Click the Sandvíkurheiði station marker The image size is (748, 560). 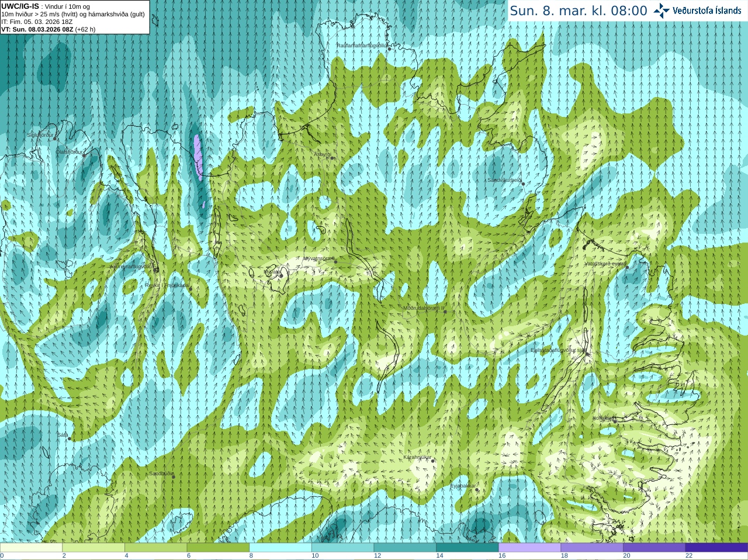tap(523, 184)
